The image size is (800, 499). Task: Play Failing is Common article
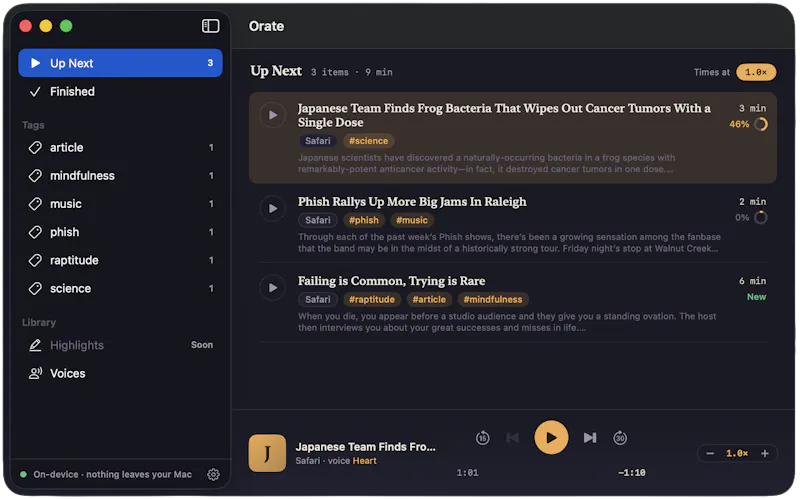273,288
